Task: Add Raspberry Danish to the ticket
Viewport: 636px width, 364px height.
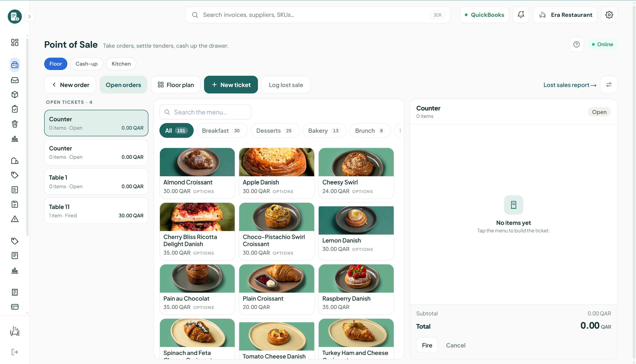Action: click(x=356, y=289)
